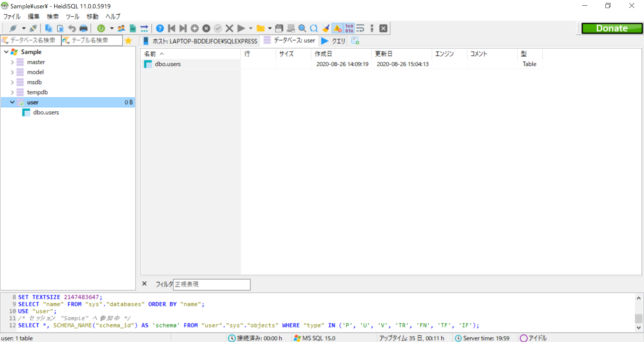
Task: Click the blue Help question mark icon
Action: [x=160, y=28]
